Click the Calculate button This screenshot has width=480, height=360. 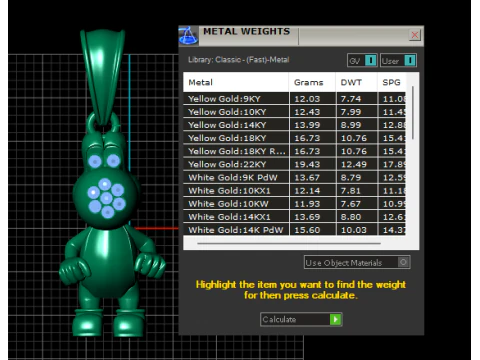(x=301, y=319)
